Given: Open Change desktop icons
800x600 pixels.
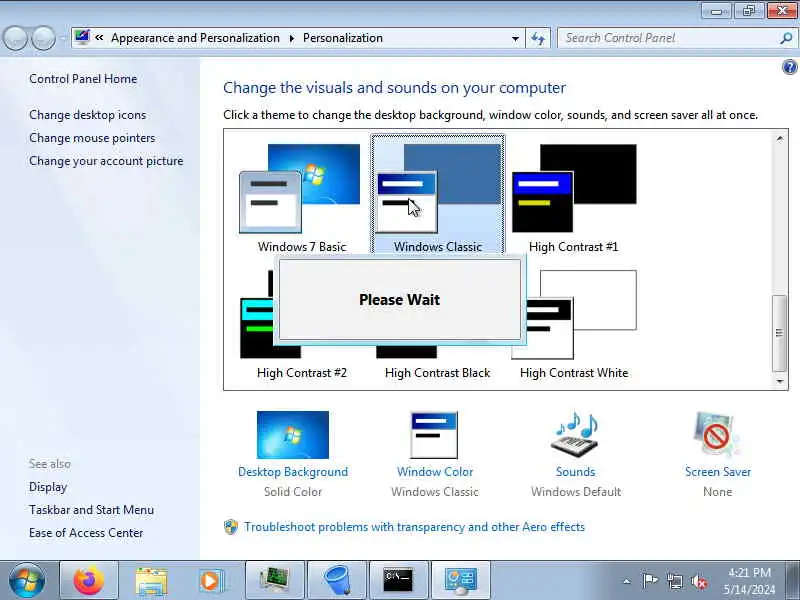Looking at the screenshot, I should (x=87, y=115).
